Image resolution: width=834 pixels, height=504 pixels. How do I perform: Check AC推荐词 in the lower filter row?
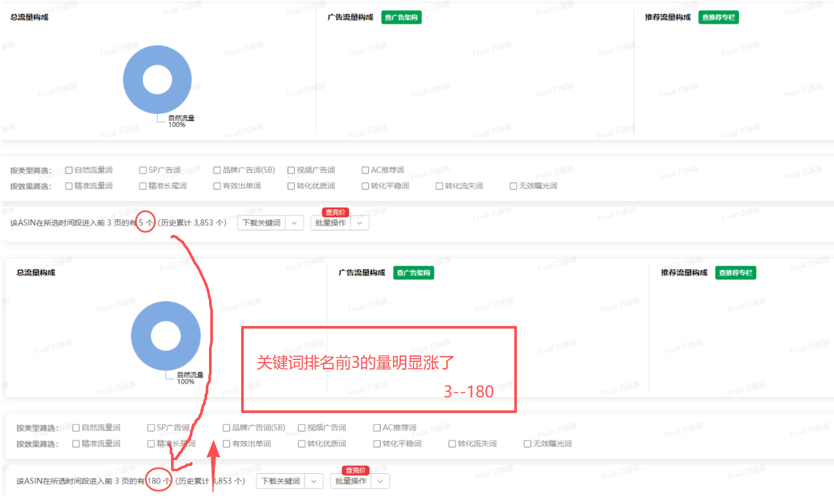tap(377, 428)
